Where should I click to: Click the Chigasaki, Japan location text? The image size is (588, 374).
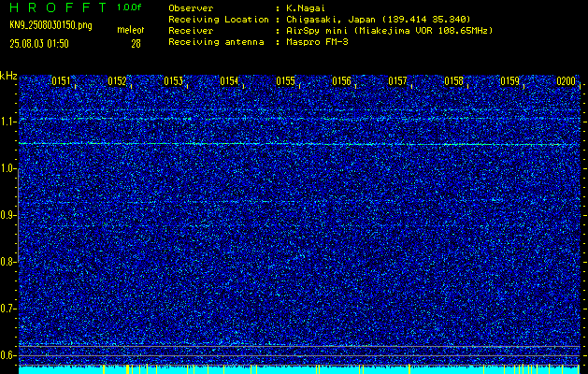click(x=378, y=19)
